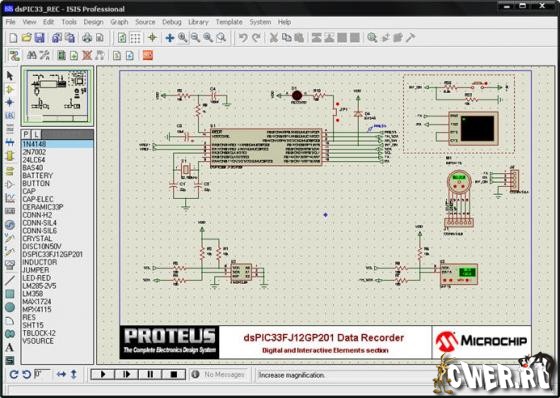Open the Template menu

click(x=229, y=22)
